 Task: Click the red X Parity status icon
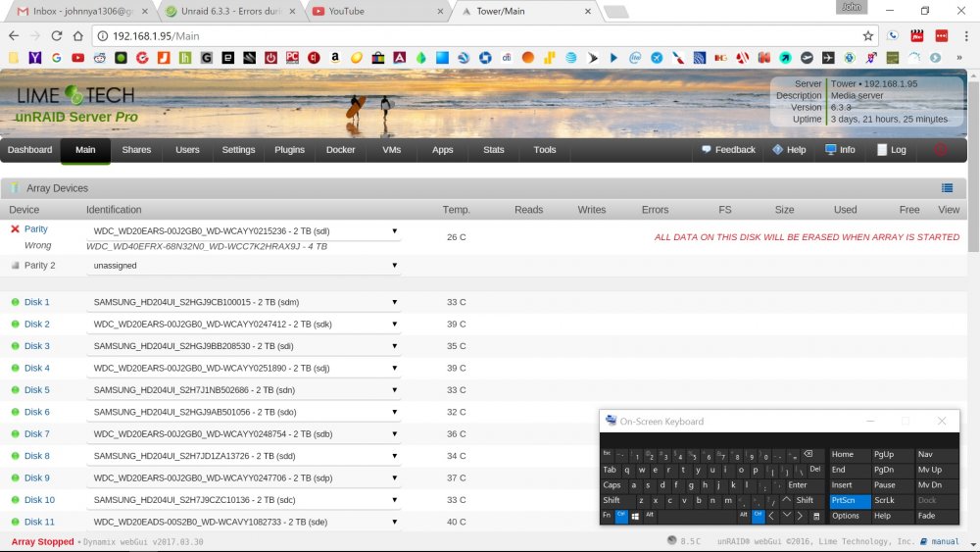point(15,228)
